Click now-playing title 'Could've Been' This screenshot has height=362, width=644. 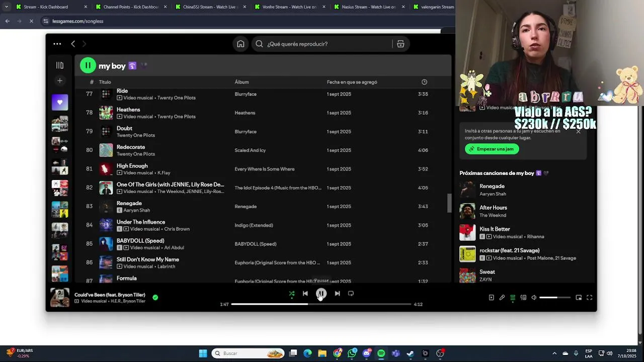pyautogui.click(x=110, y=295)
